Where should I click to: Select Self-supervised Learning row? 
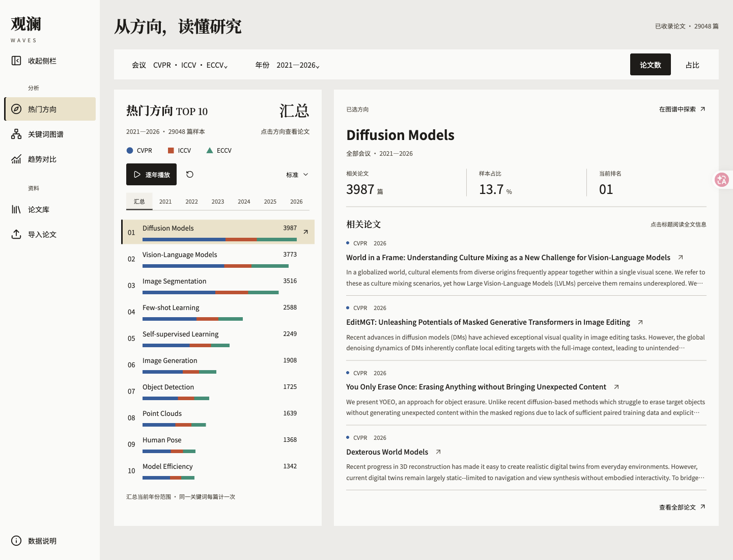coord(218,338)
